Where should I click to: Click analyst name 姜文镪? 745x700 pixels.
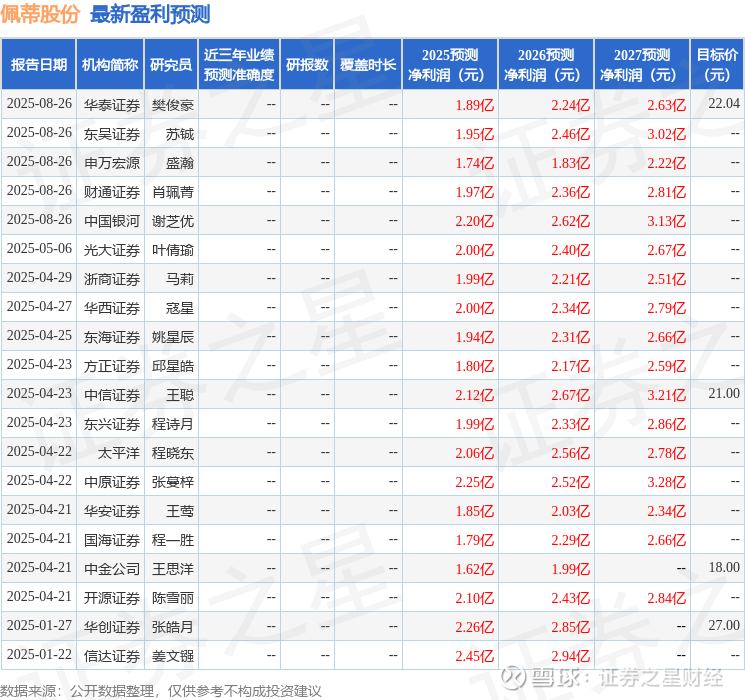click(173, 656)
